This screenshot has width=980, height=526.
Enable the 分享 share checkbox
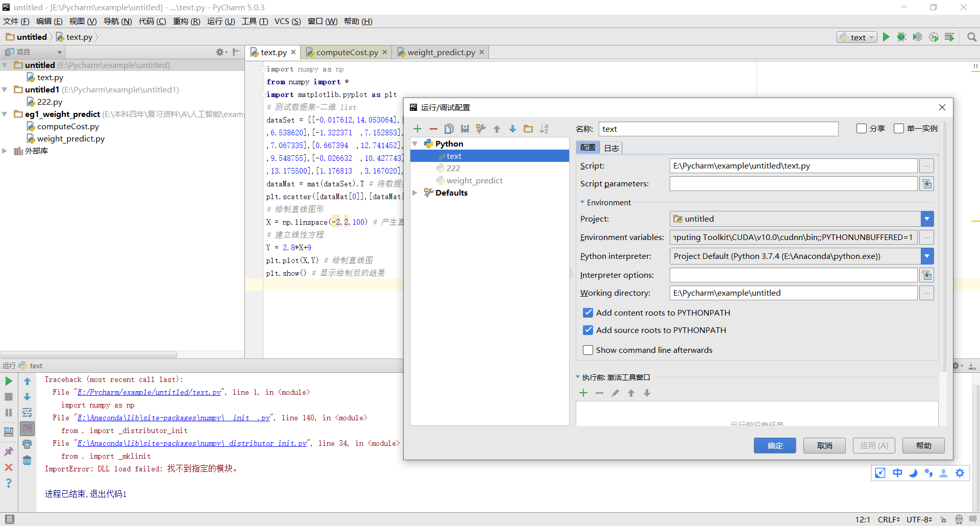pyautogui.click(x=862, y=129)
